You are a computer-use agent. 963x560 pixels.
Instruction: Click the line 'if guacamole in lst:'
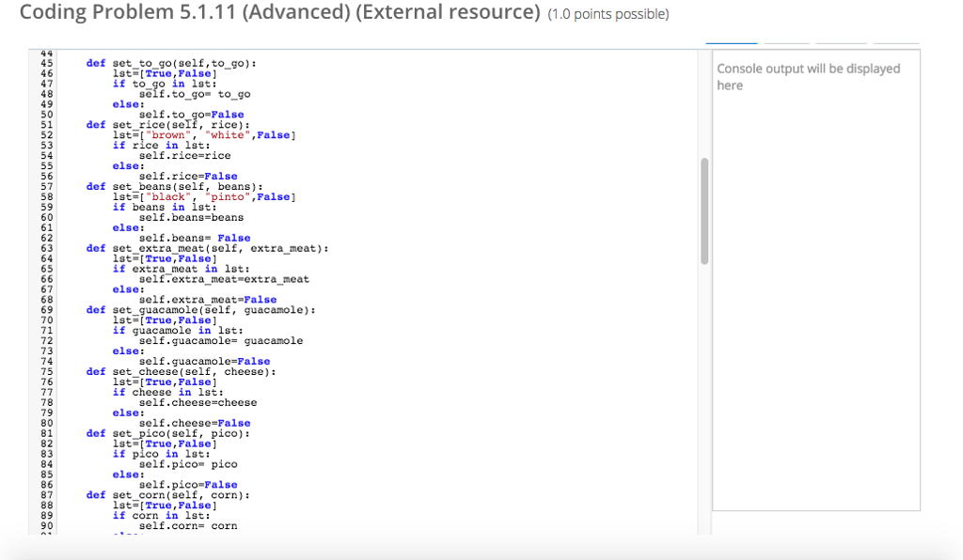tap(178, 331)
